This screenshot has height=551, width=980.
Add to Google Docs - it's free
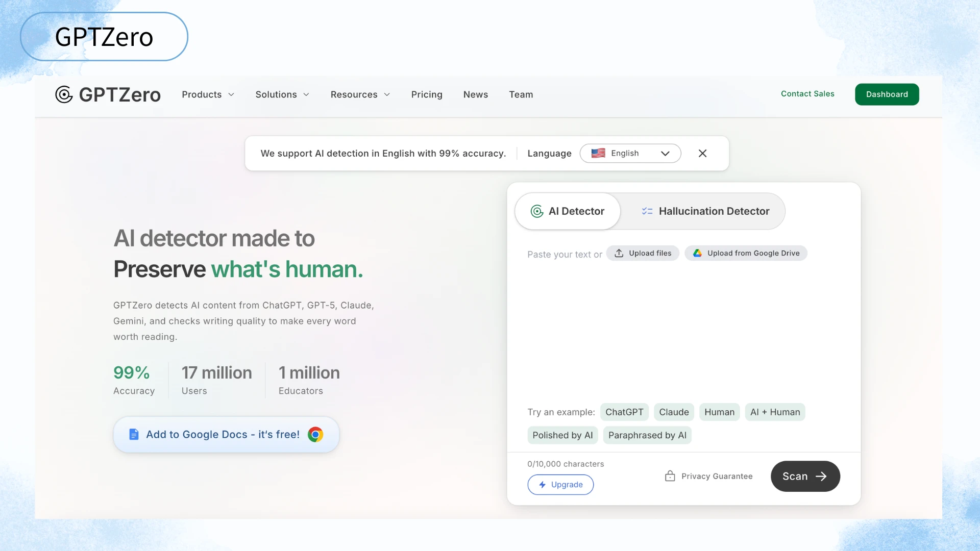pyautogui.click(x=226, y=435)
